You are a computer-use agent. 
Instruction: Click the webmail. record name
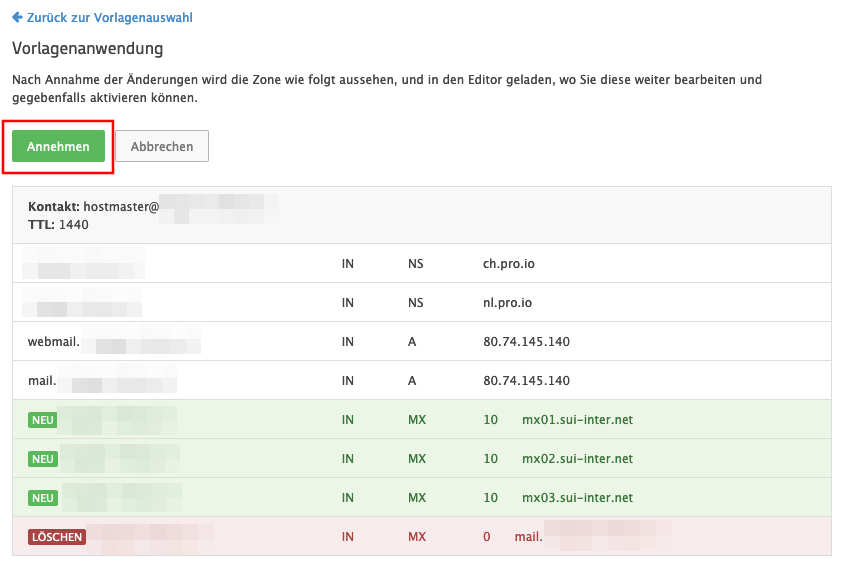point(54,342)
